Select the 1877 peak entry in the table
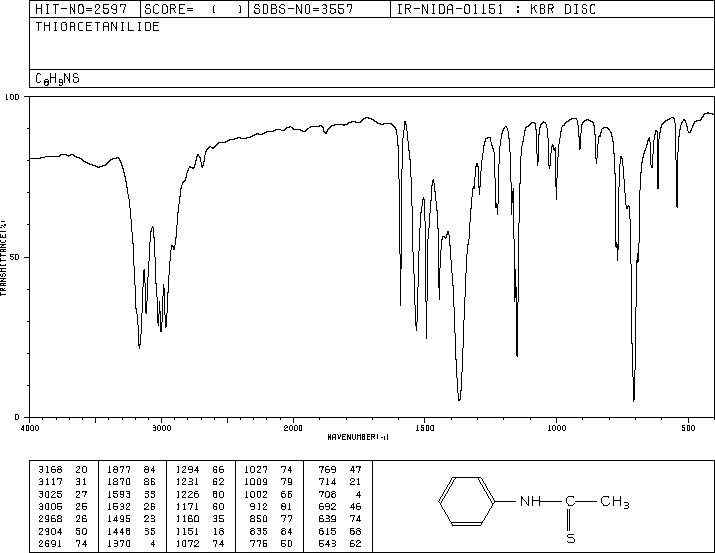The image size is (715, 553). click(131, 469)
